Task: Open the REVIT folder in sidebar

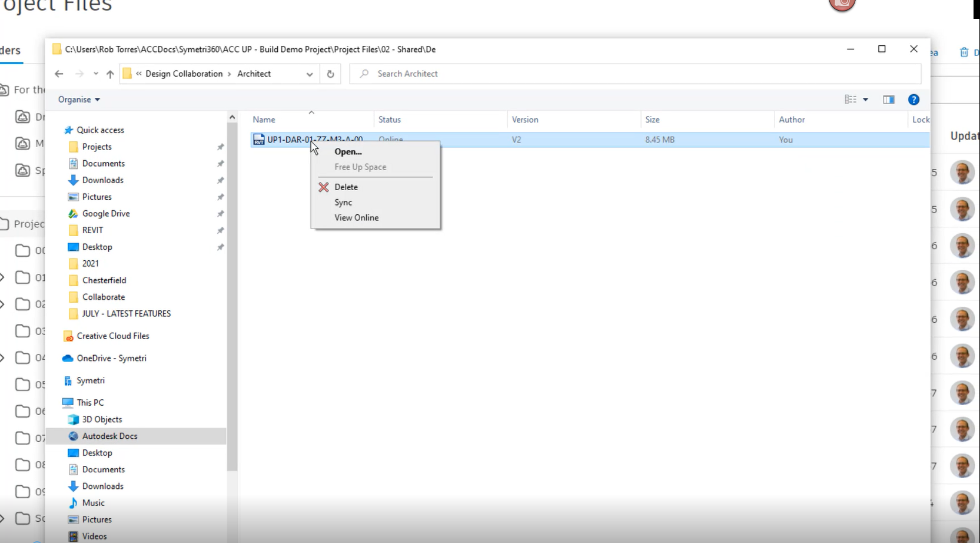Action: coord(92,230)
